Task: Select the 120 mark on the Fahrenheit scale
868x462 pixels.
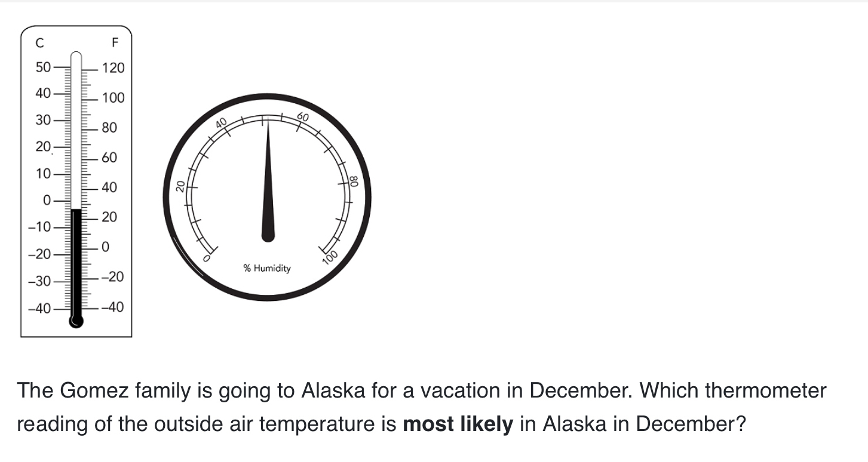Action: [x=113, y=68]
